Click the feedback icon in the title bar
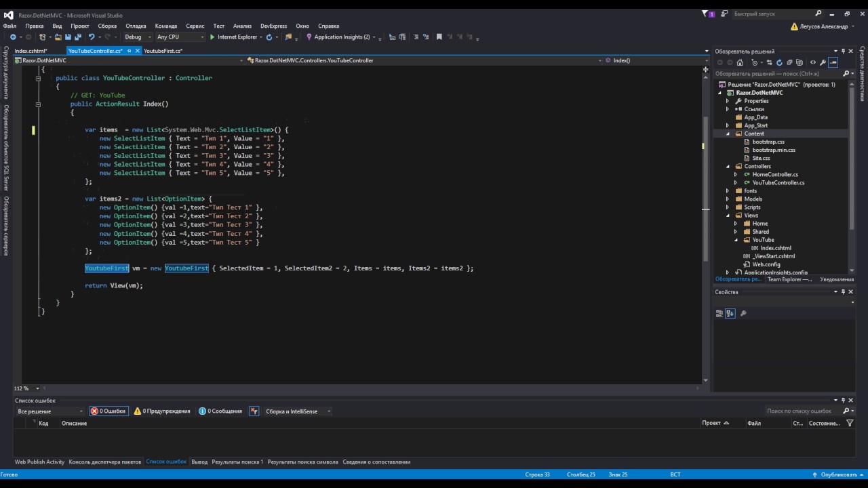 (x=725, y=14)
